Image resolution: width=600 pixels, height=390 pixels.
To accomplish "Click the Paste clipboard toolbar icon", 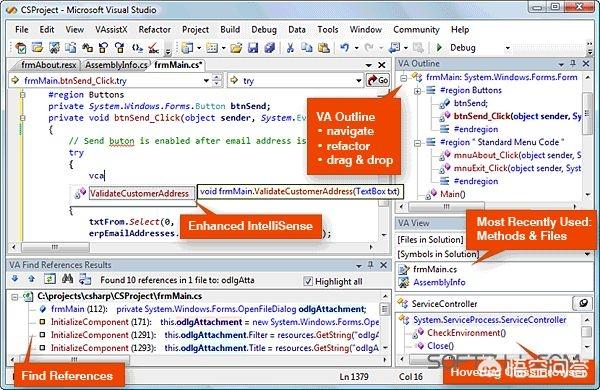I will 324,48.
